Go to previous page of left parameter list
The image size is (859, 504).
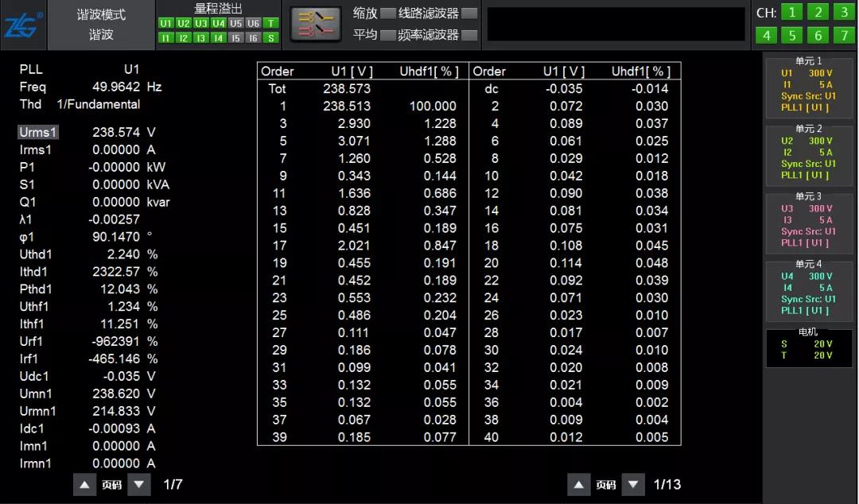click(84, 484)
